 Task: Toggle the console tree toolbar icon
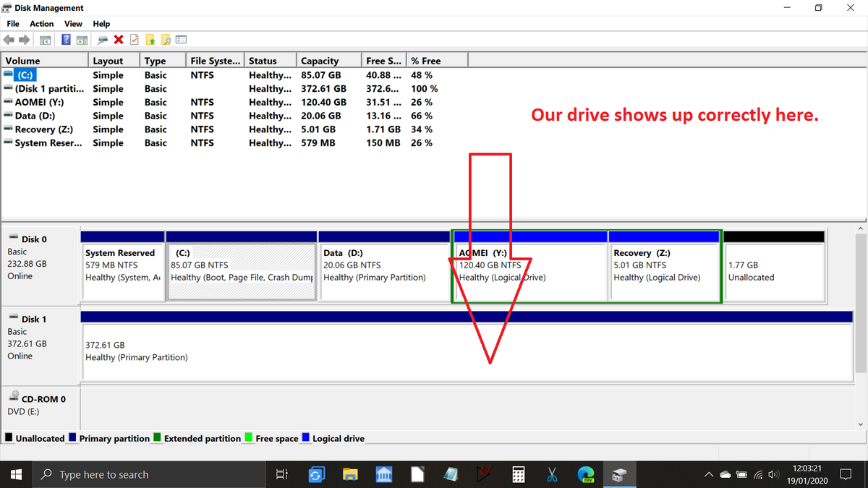click(x=45, y=39)
